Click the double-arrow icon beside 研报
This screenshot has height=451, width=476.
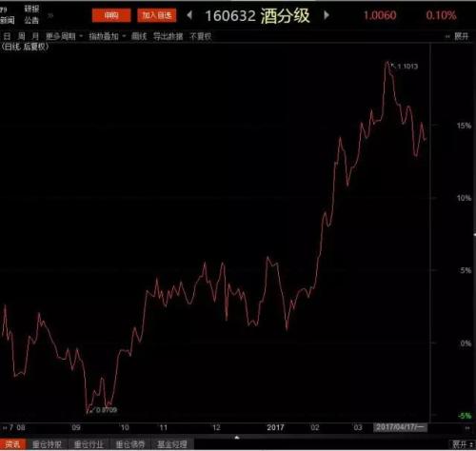[x=50, y=15]
